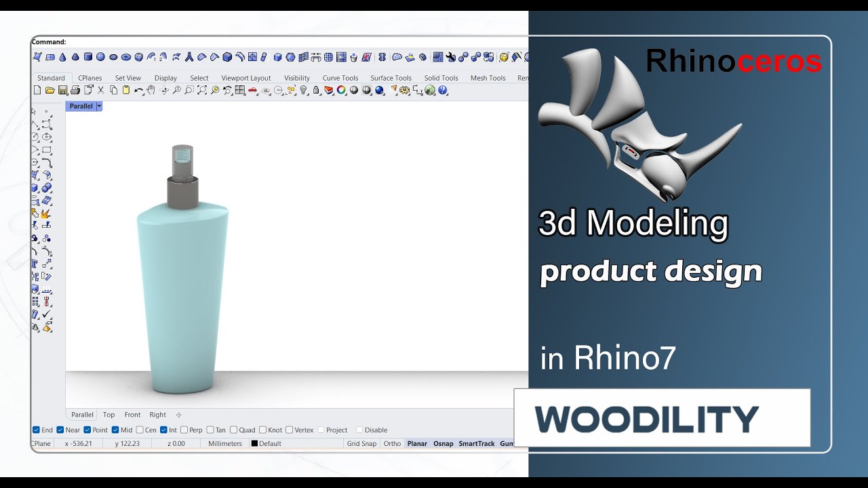The height and width of the screenshot is (488, 868).
Task: Click the padlock Lock icon
Action: (x=316, y=90)
